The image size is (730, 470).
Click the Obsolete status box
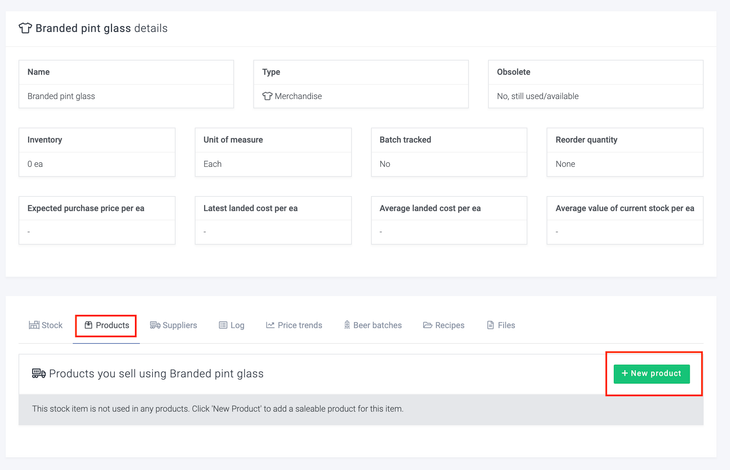pos(595,84)
